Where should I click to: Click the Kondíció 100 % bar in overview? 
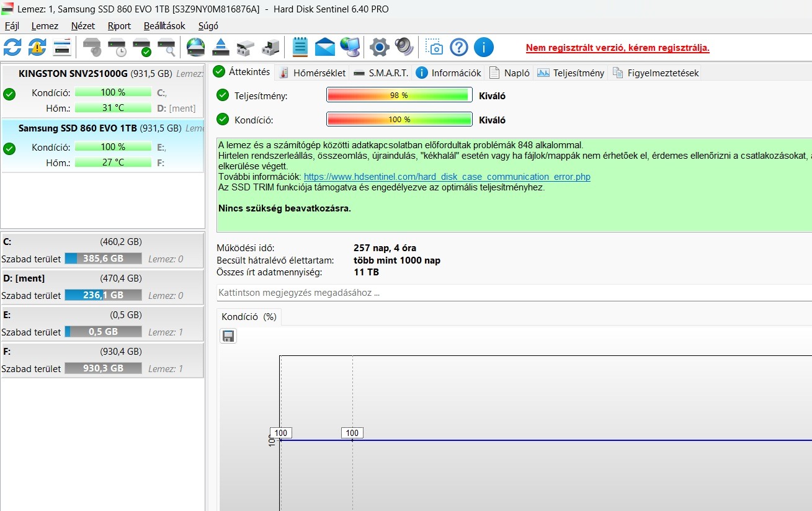399,119
